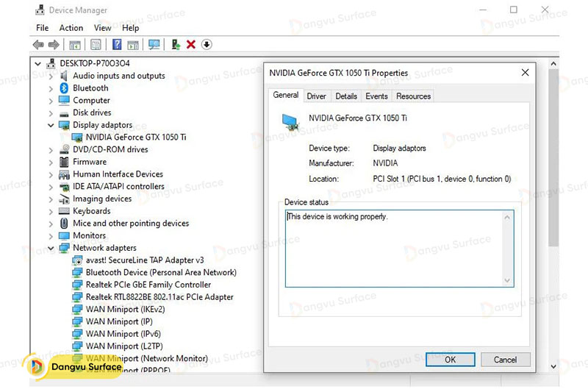
Task: Click the Bluetooth category icon in tree
Action: (64, 88)
